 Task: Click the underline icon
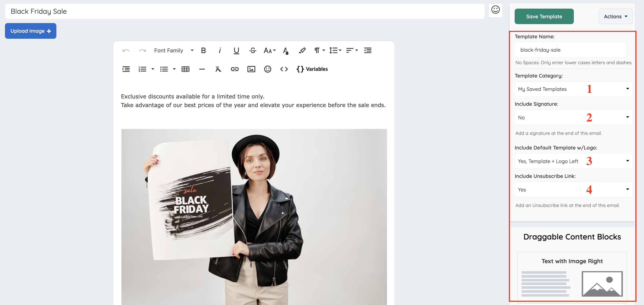click(x=236, y=51)
